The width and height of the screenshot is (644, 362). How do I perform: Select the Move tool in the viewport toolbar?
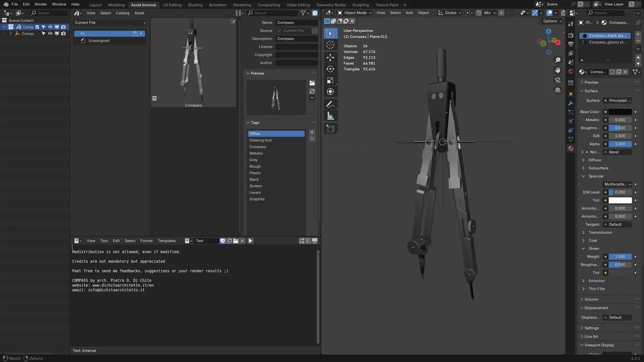pos(330,58)
